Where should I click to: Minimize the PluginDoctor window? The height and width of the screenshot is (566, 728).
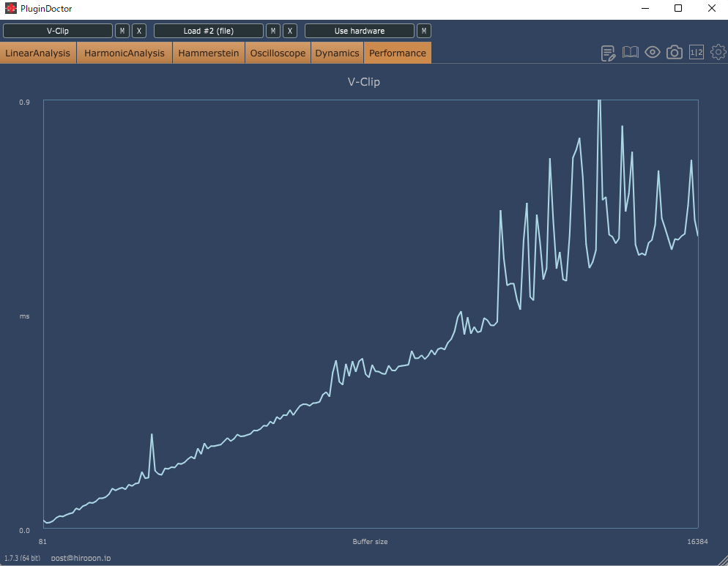pyautogui.click(x=645, y=8)
